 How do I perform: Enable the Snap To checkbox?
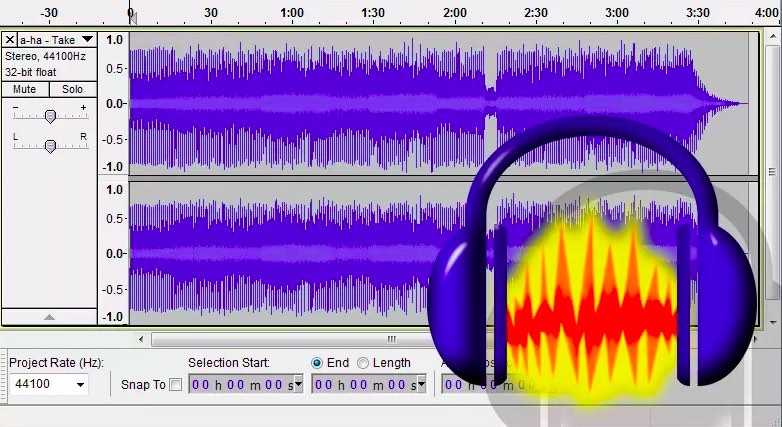coord(176,385)
